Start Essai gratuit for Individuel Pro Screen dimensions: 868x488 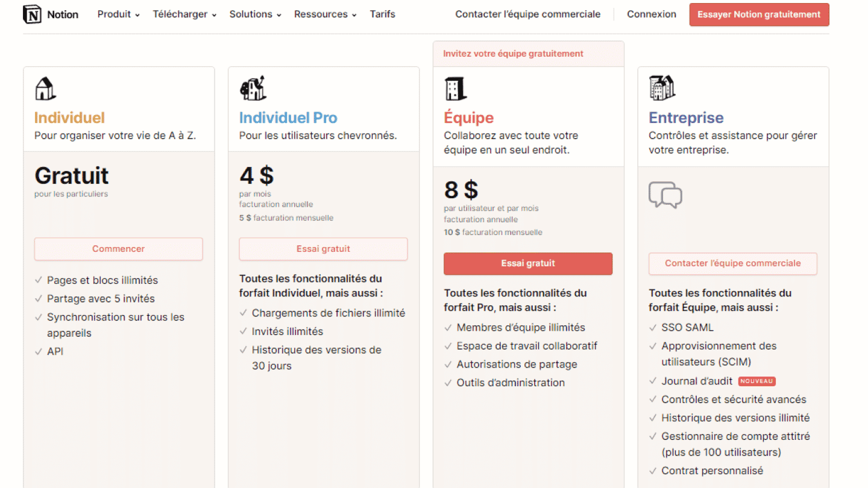tap(323, 249)
